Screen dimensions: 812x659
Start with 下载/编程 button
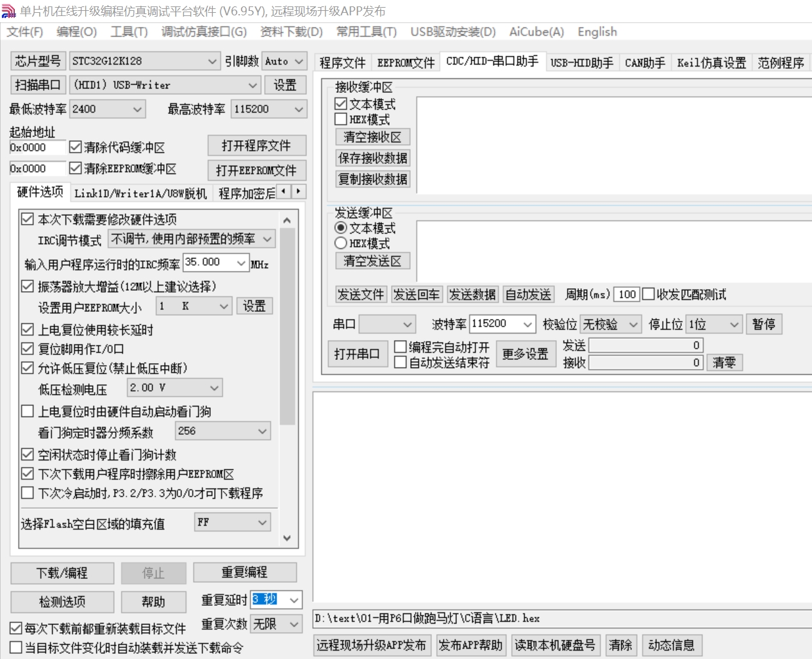tap(62, 573)
